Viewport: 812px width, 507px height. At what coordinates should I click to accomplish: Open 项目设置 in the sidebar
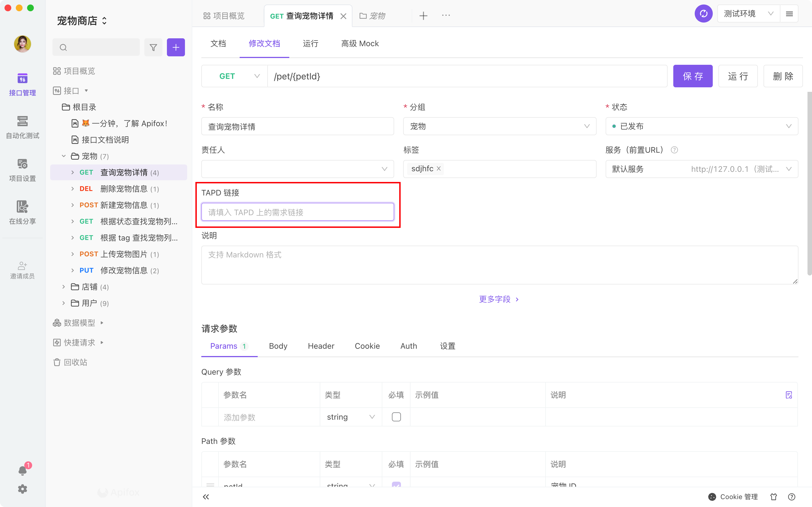tap(23, 170)
